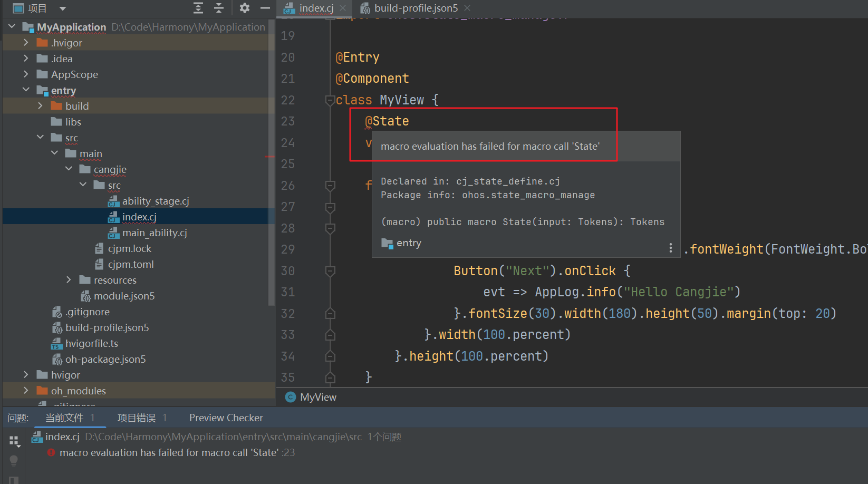Toggle code folding at line 27
The height and width of the screenshot is (484, 868).
pyautogui.click(x=330, y=207)
